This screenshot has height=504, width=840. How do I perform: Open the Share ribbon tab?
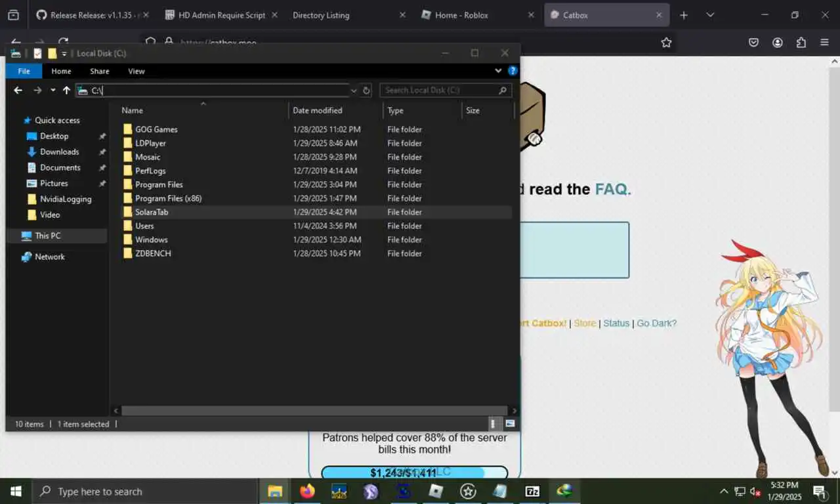(100, 71)
